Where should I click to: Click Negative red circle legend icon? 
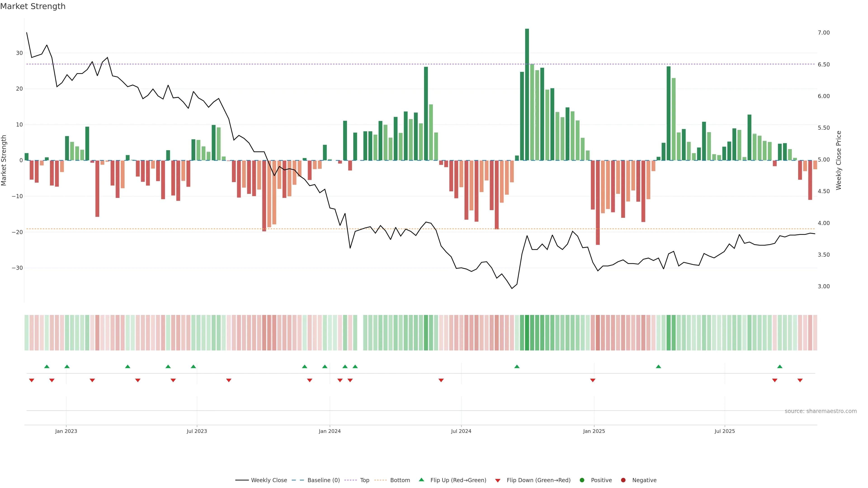pyautogui.click(x=623, y=480)
